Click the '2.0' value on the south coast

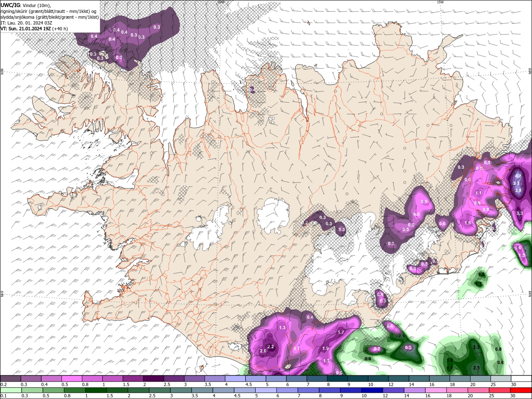263,351
